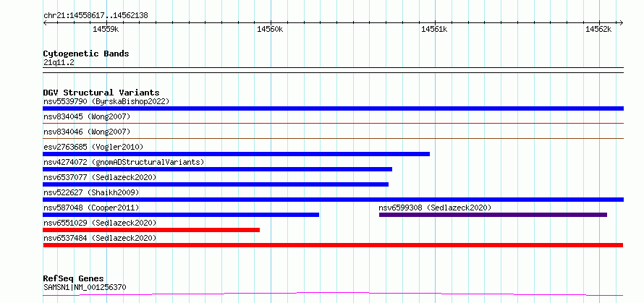Click the long red bar for nsv6537484
Screen dimensions: 644x303
333,245
